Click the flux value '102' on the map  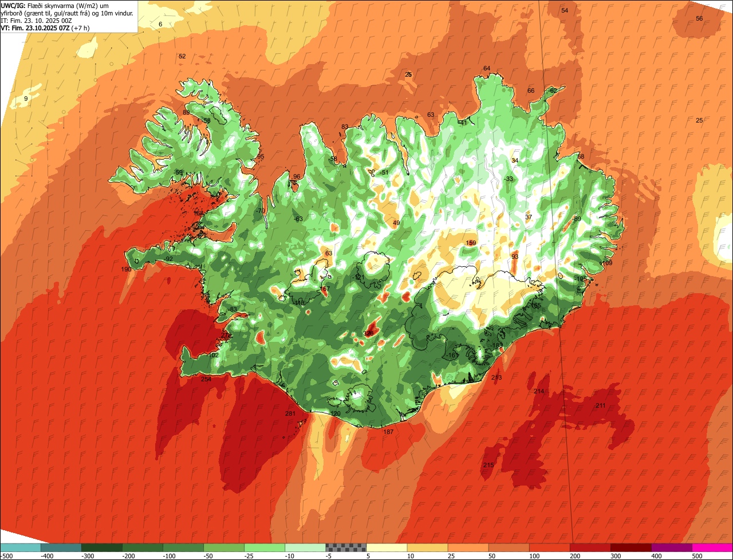point(214,355)
